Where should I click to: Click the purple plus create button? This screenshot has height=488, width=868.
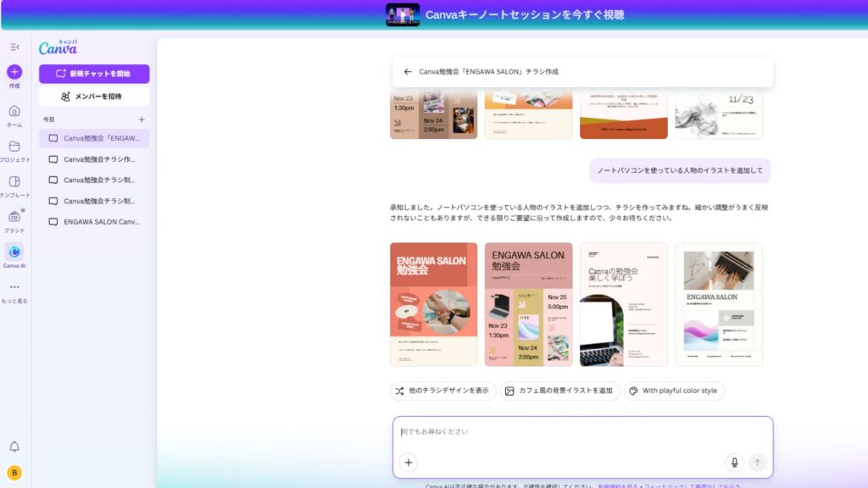pyautogui.click(x=14, y=72)
